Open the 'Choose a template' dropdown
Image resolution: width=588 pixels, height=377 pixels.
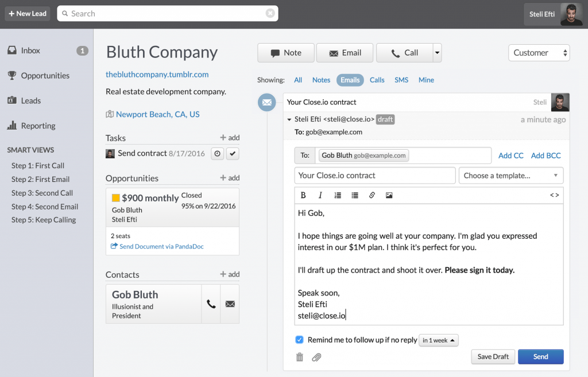(x=510, y=175)
